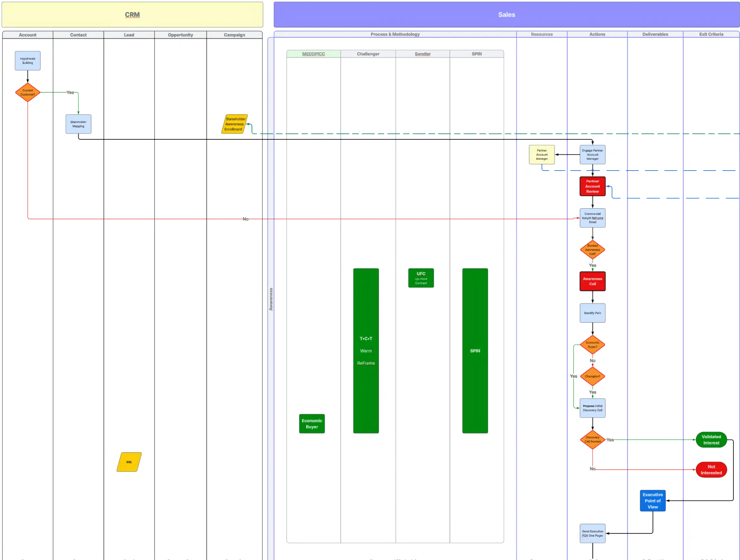Select the Champion? decision diamond
Screen dimensions: 740x560
(592, 376)
